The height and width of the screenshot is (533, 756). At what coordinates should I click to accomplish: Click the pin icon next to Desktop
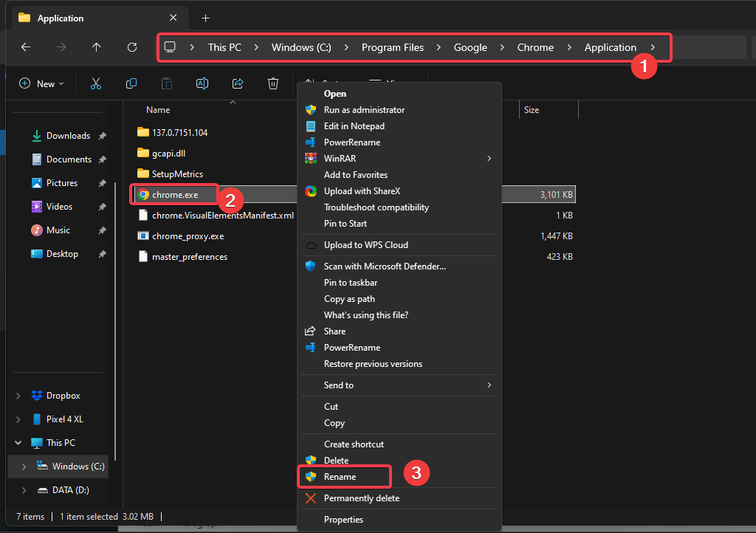point(102,254)
